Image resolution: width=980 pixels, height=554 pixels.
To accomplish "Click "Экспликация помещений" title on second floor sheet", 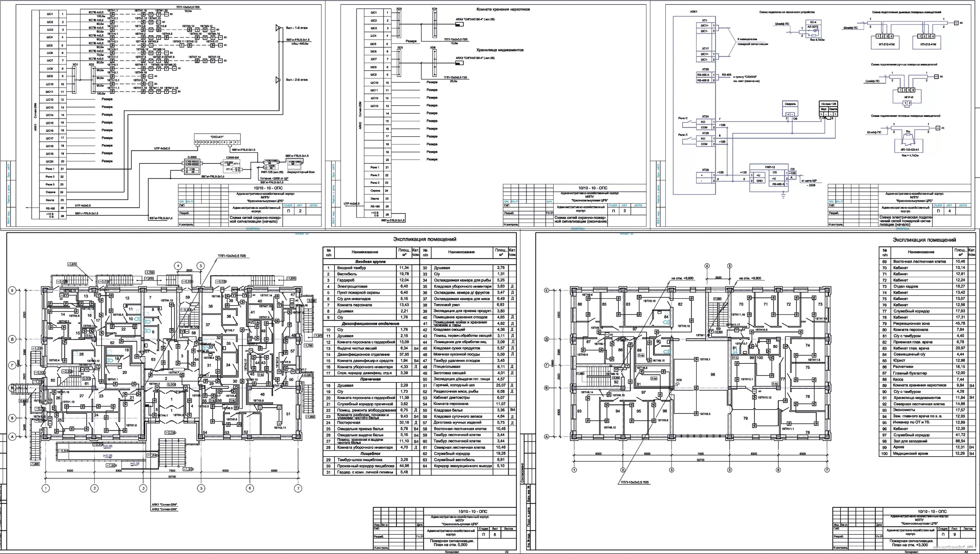I will point(924,240).
